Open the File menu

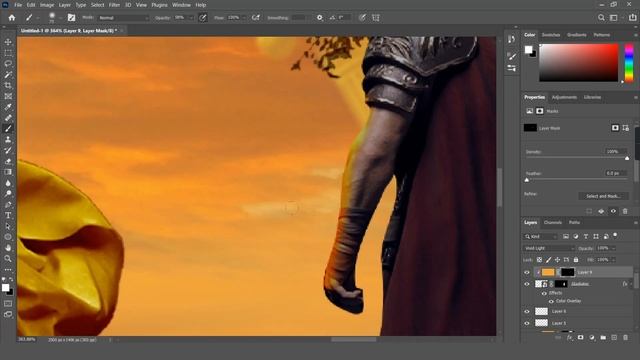(18, 5)
